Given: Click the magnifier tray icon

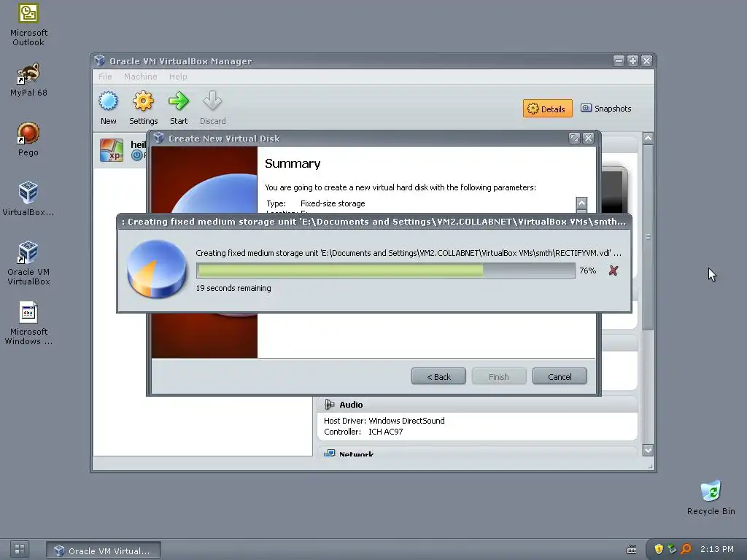Looking at the screenshot, I should [x=686, y=549].
